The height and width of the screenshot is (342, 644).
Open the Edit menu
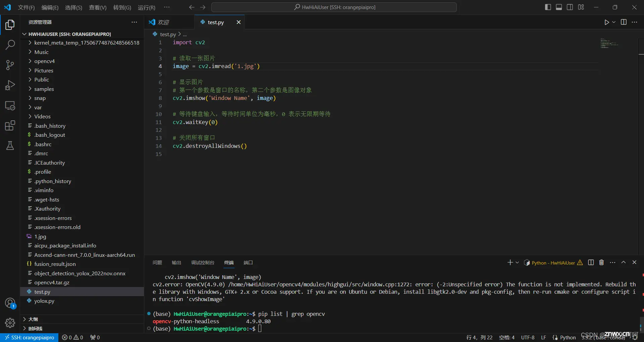point(50,7)
